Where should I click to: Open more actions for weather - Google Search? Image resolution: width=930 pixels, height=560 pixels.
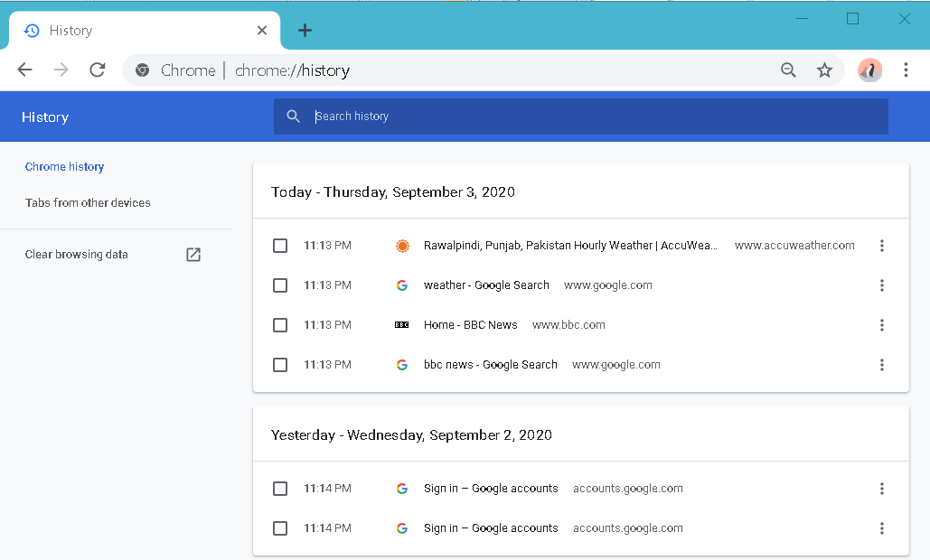[x=881, y=285]
